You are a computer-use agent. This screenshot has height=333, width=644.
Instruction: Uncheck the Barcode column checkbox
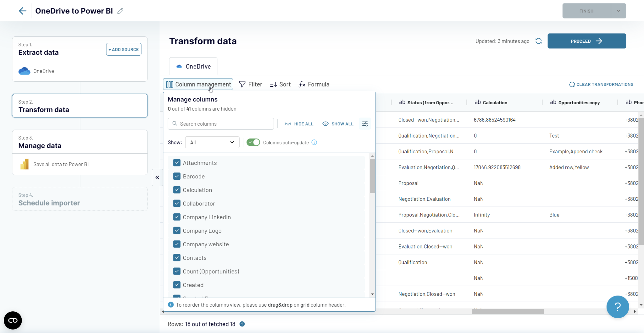pos(177,176)
